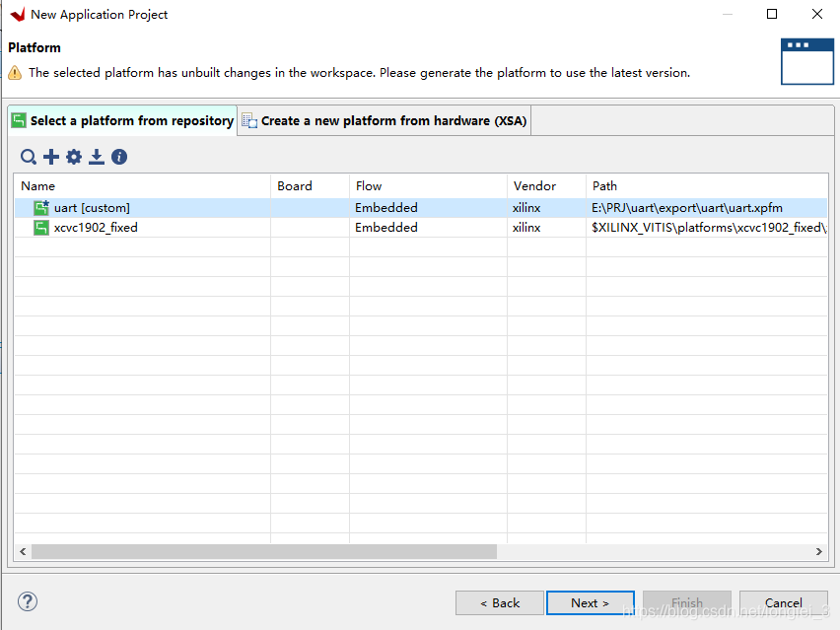
Task: Sort by the Path column header
Action: click(x=707, y=186)
